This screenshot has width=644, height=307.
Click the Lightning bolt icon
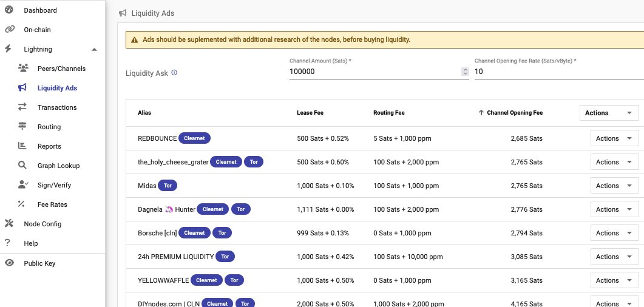[8, 49]
